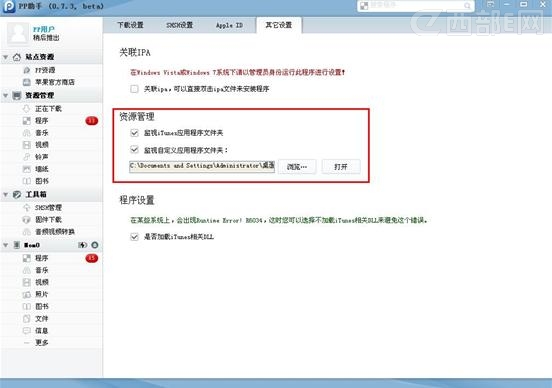Toggle 是否加载iTunes相关DLL checkbox

(x=134, y=237)
